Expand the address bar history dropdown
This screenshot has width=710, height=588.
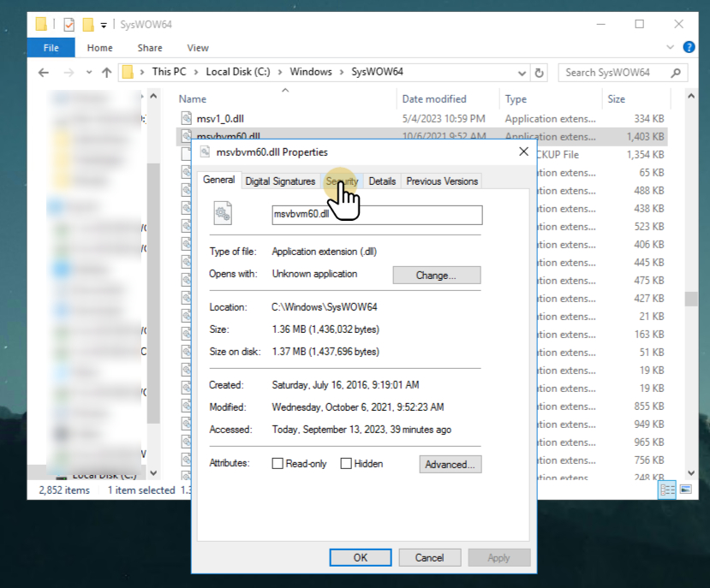[522, 73]
